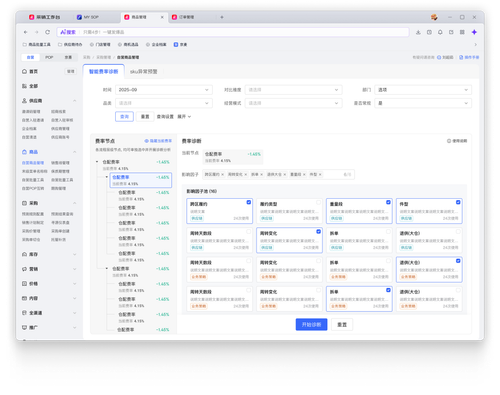The image size is (500, 395).
Task: Click the user avatar icon in title bar
Action: [x=434, y=17]
